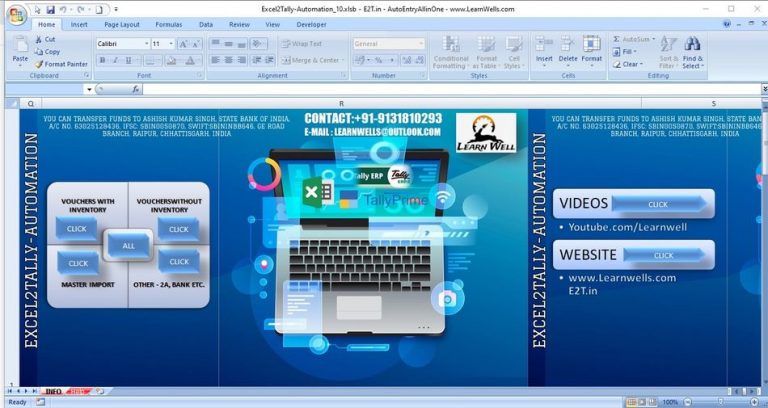The height and width of the screenshot is (408, 768).
Task: Apply the Fill Color bucket
Action: click(x=171, y=60)
